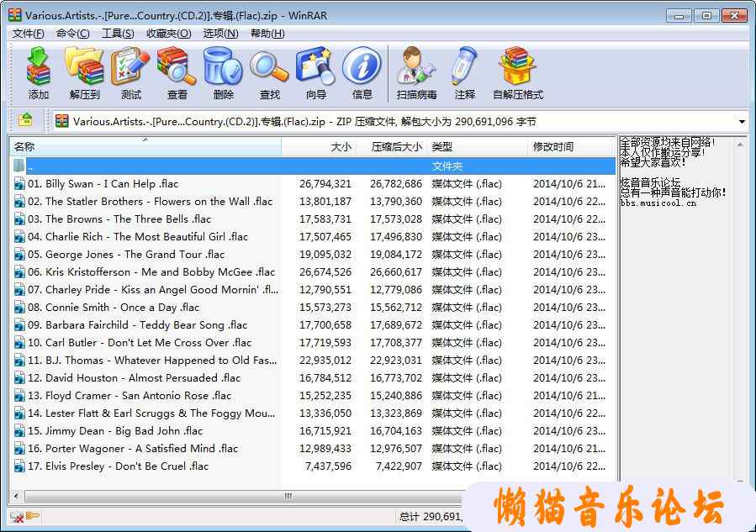This screenshot has width=756, height=532.
Task: Sort by Name (名称) column header
Action: tap(145, 146)
